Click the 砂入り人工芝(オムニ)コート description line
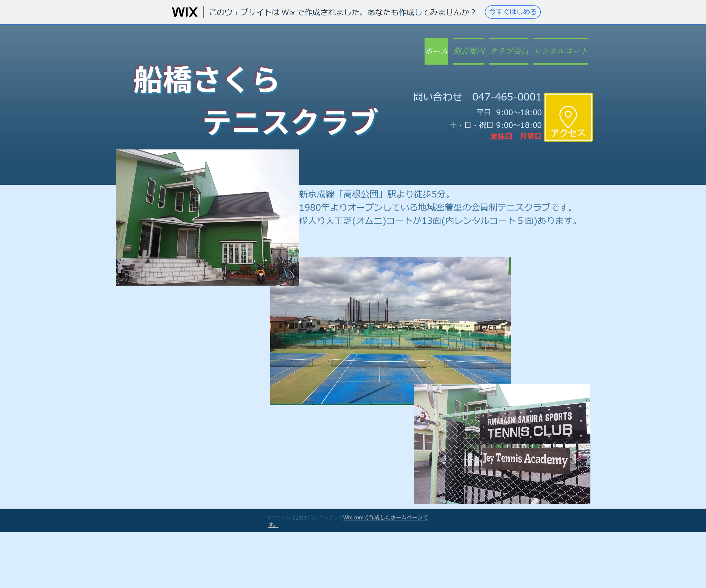 [x=439, y=221]
